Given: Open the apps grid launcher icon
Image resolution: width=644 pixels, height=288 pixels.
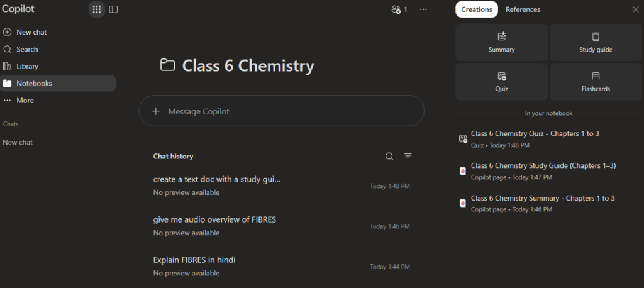Looking at the screenshot, I should tap(96, 9).
